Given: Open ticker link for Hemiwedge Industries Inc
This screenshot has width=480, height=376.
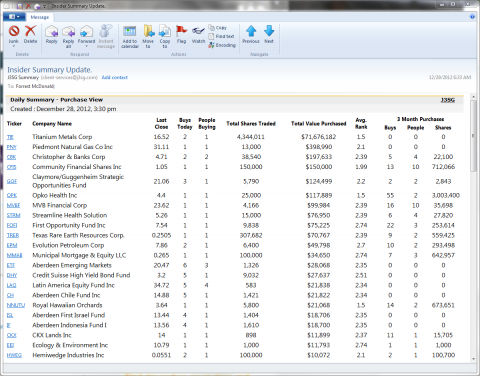Looking at the screenshot, I should coord(14,355).
